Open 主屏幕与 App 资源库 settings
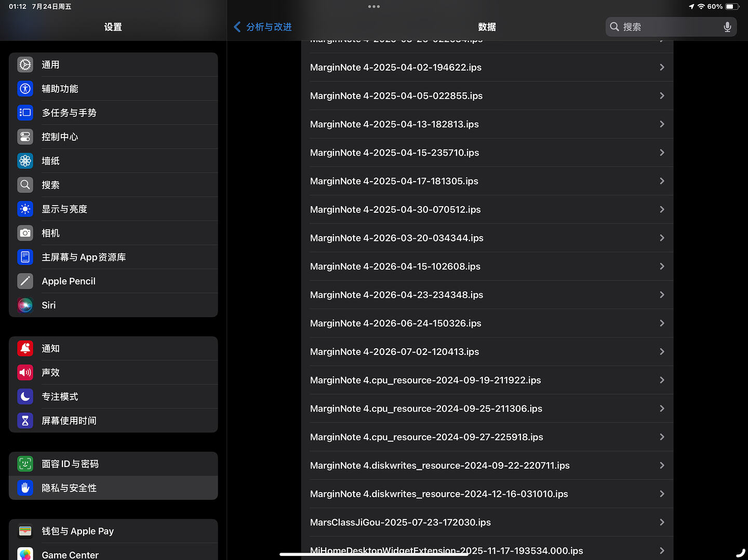 tap(113, 257)
